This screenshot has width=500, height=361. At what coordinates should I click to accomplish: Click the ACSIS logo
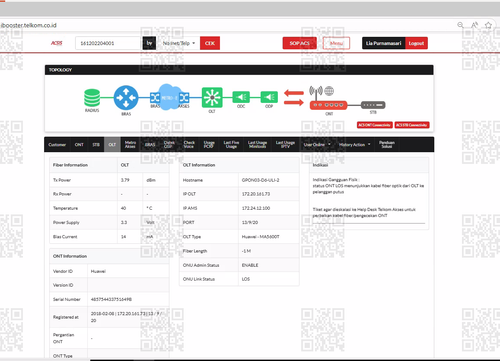coord(56,43)
